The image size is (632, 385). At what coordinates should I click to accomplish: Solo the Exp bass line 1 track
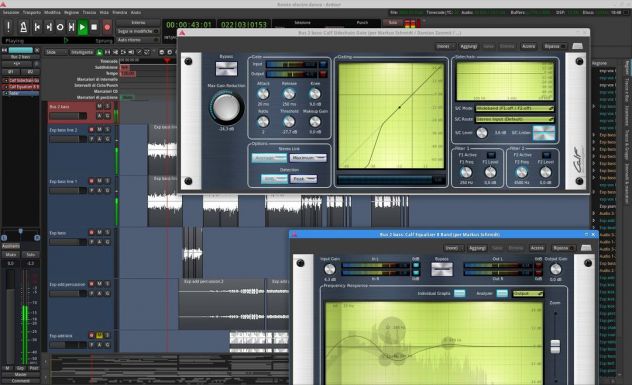(x=108, y=181)
